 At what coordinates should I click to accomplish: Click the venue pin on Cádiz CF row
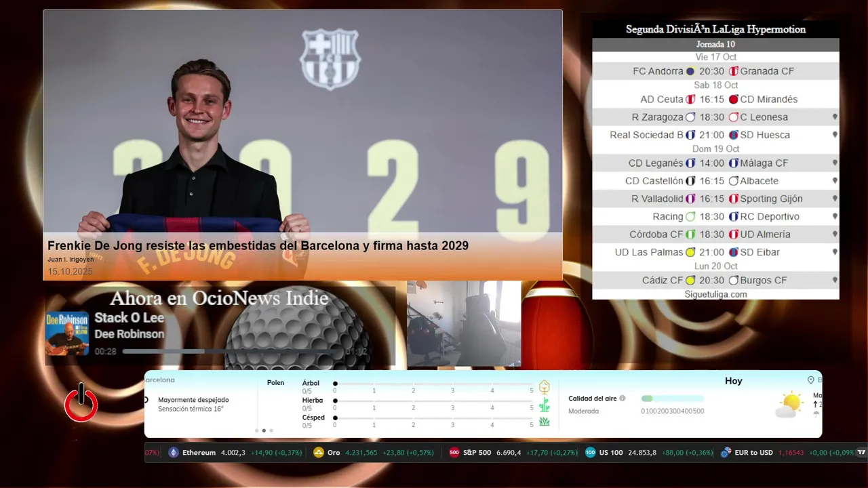(x=835, y=280)
